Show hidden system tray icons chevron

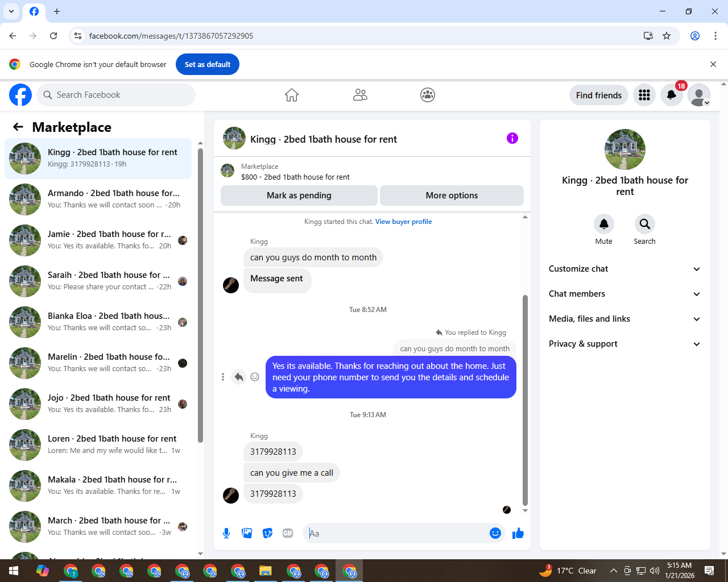[613, 571]
